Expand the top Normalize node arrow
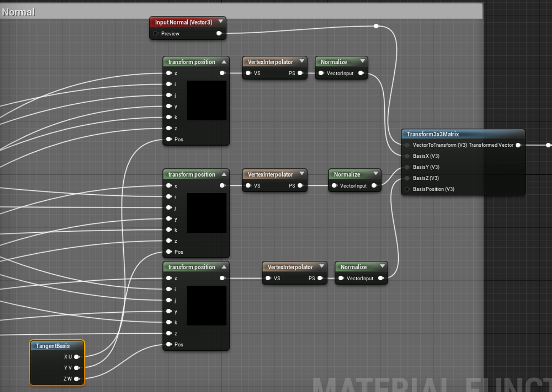Image resolution: width=552 pixels, height=392 pixels. (x=362, y=61)
